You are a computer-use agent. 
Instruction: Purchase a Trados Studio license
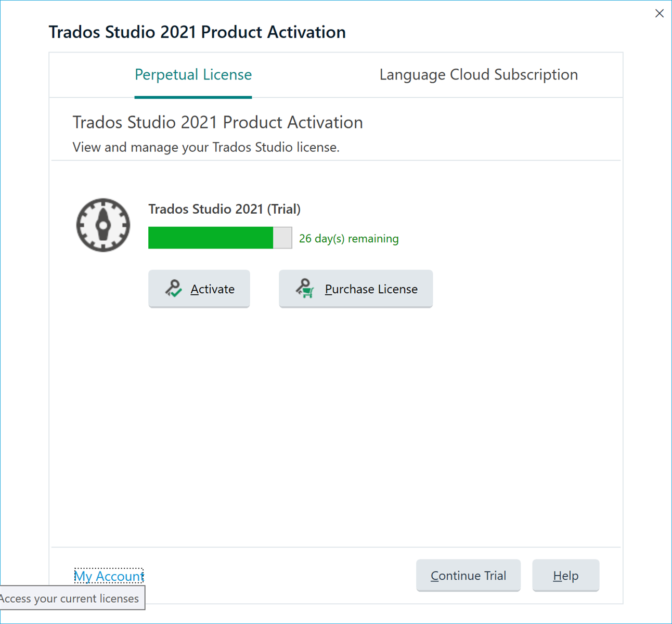[356, 289]
